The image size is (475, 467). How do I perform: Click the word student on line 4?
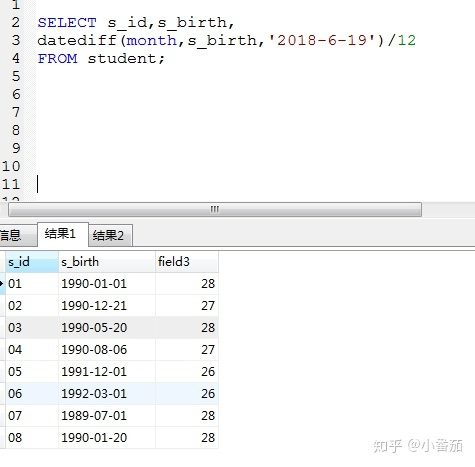pos(122,59)
